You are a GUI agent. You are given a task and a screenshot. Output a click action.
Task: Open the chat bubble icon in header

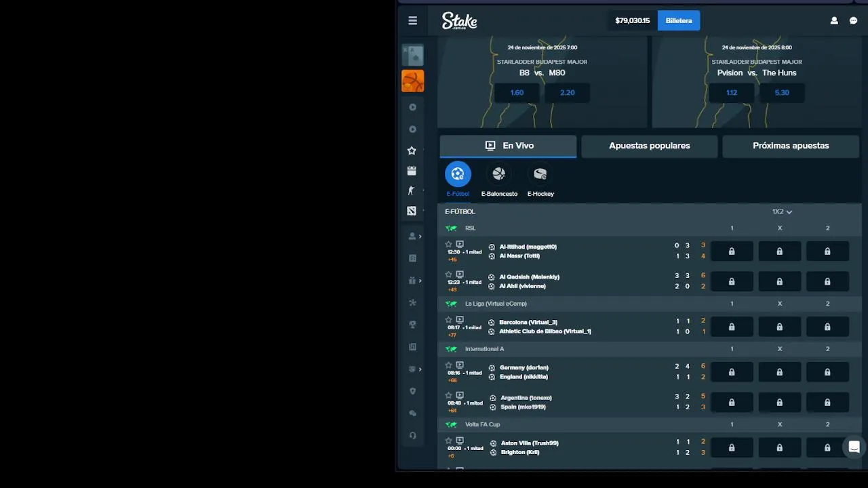[854, 20]
